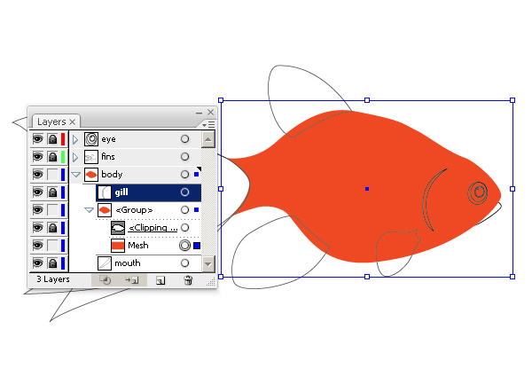This screenshot has height=392, width=532.
Task: Collapse the body layer triangle
Action: tap(75, 175)
